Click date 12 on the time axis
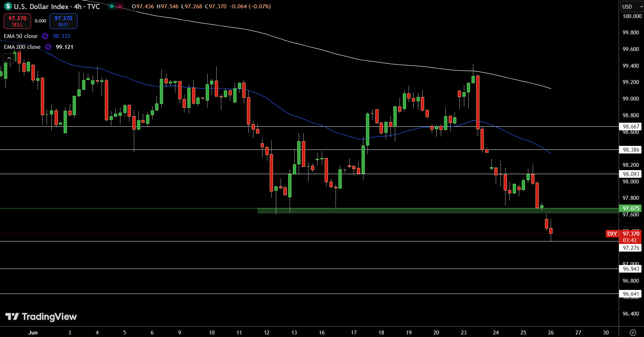Viewport: 644px width, 337px height. click(266, 332)
